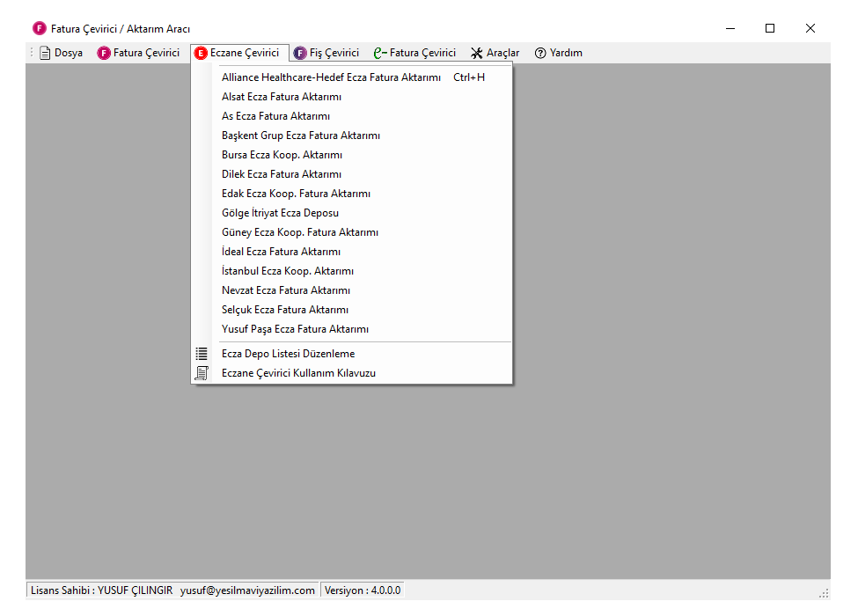The width and height of the screenshot is (858, 616).
Task: Open the Araçlar menu
Action: pyautogui.click(x=495, y=53)
